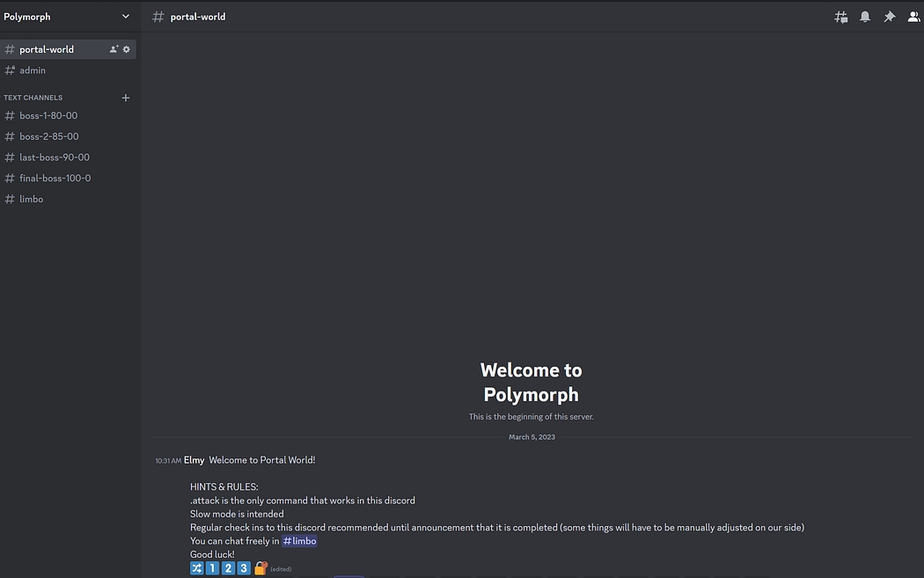Image resolution: width=924 pixels, height=578 pixels.
Task: Follow the #limbo link in message
Action: tap(299, 541)
